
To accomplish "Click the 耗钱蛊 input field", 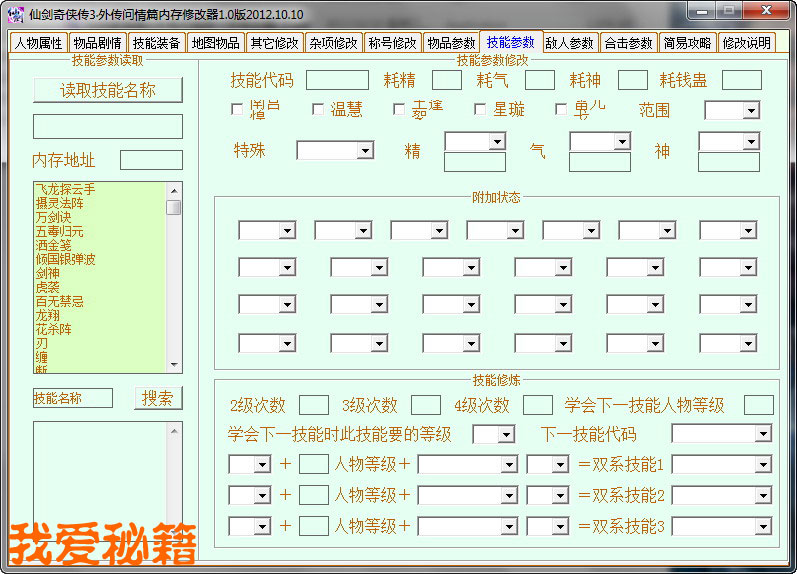I will (741, 81).
